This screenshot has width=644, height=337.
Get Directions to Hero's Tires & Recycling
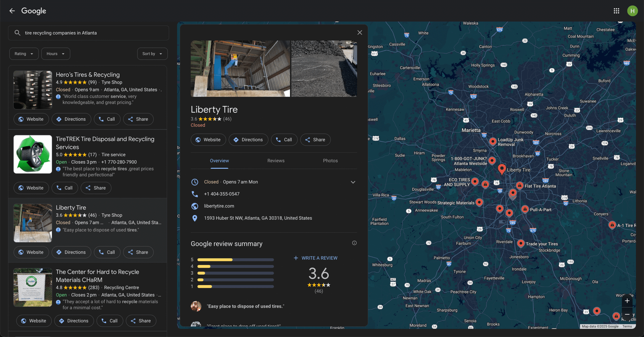pyautogui.click(x=71, y=119)
